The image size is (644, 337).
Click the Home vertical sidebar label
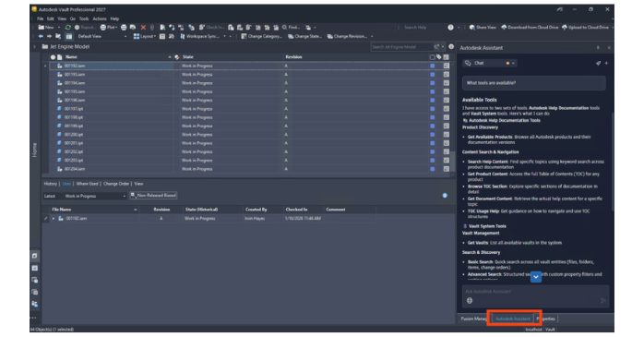(x=34, y=150)
